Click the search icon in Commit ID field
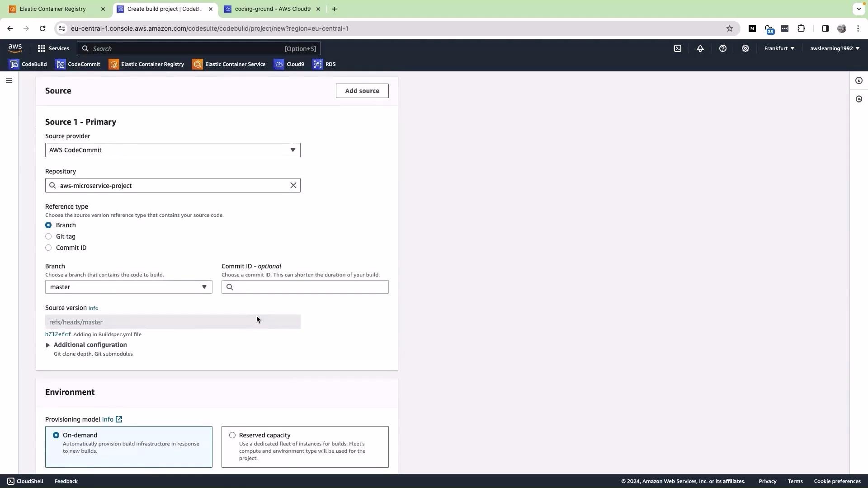The height and width of the screenshot is (488, 868). point(230,287)
